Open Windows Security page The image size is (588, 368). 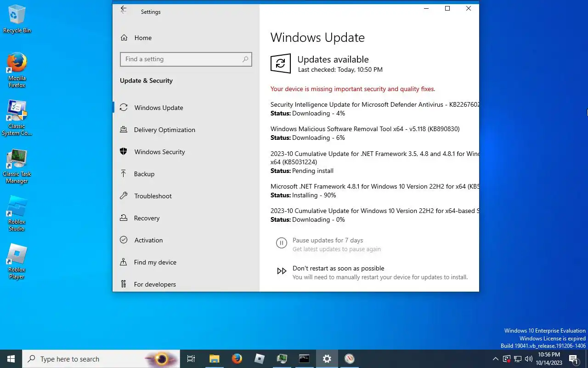tap(186, 152)
